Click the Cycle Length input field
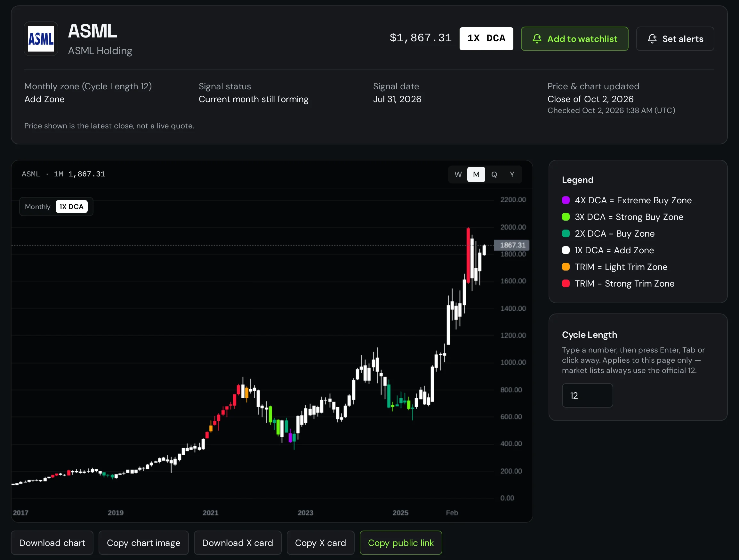Screen dimensions: 739x560 click(x=587, y=395)
